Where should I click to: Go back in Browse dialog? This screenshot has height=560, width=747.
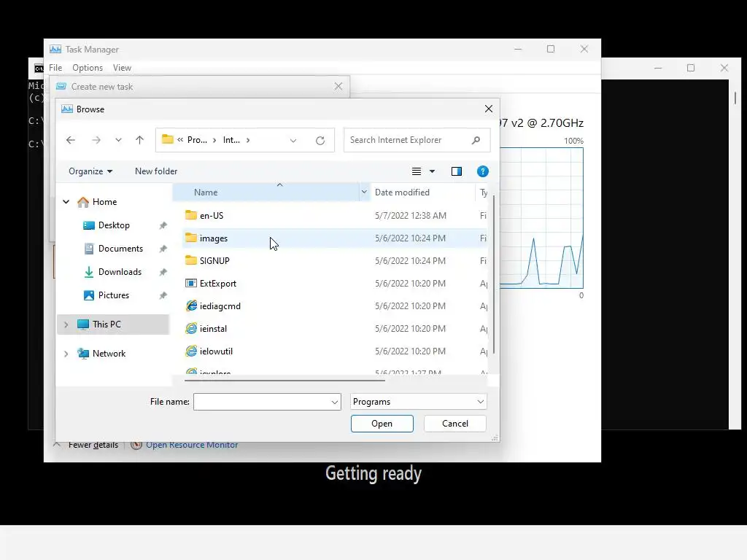[71, 140]
